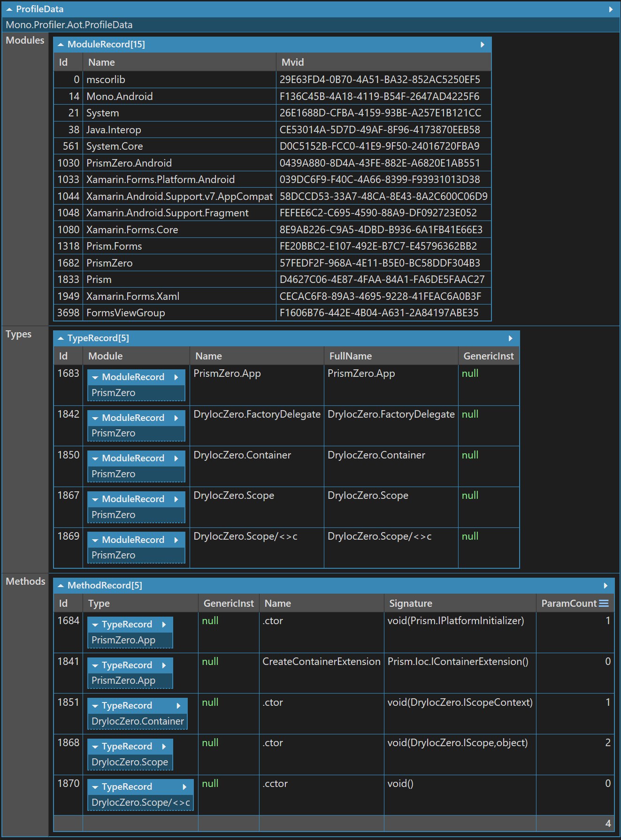621x840 pixels.
Task: Click the ParamCount total value 4
Action: point(608,824)
